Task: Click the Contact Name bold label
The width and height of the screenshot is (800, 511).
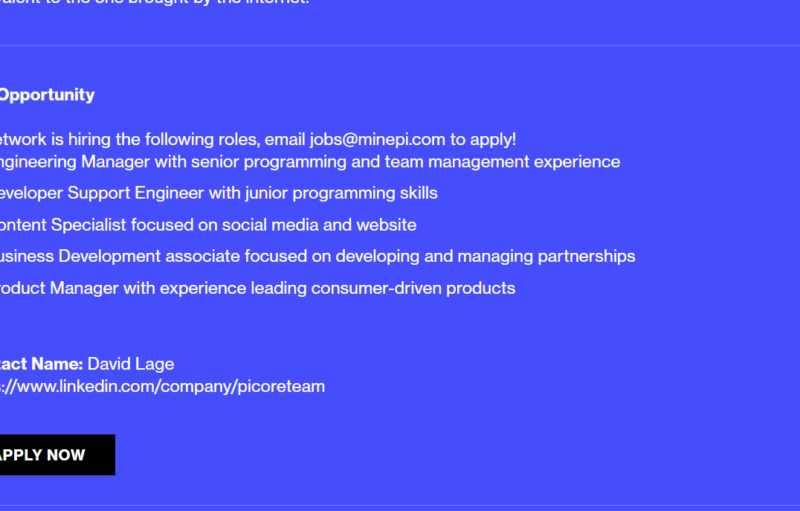Action: [41, 364]
